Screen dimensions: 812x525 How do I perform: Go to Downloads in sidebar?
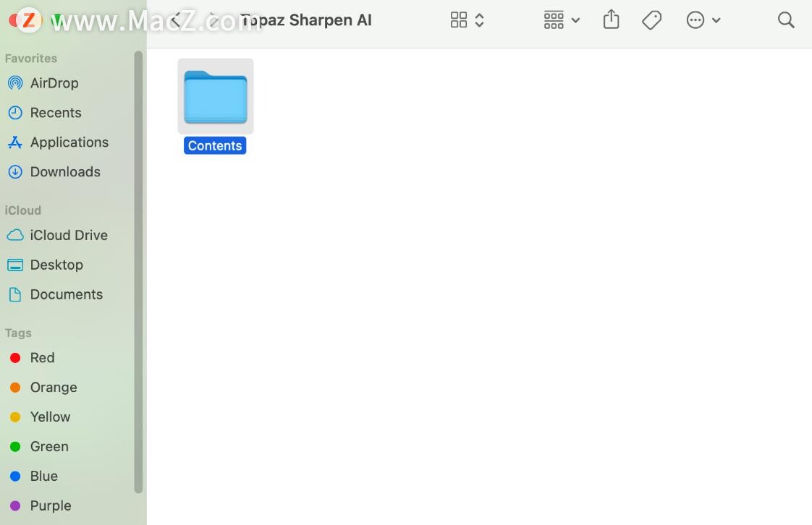64,171
